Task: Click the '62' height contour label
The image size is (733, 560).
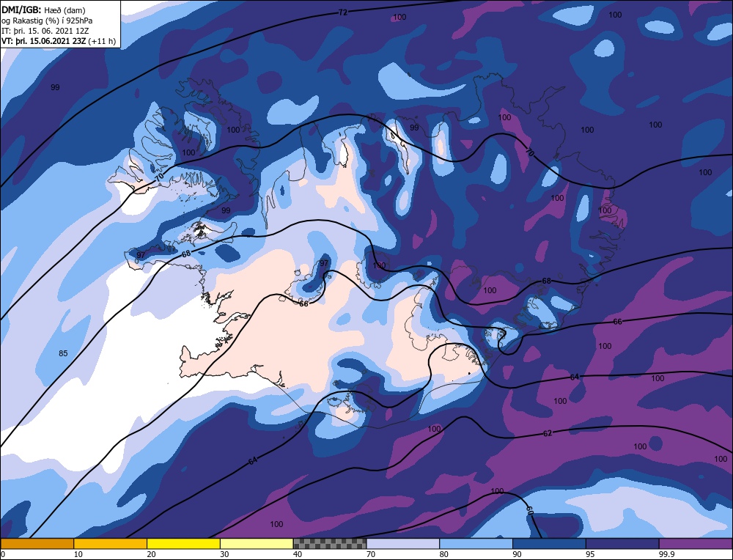Action: point(548,433)
